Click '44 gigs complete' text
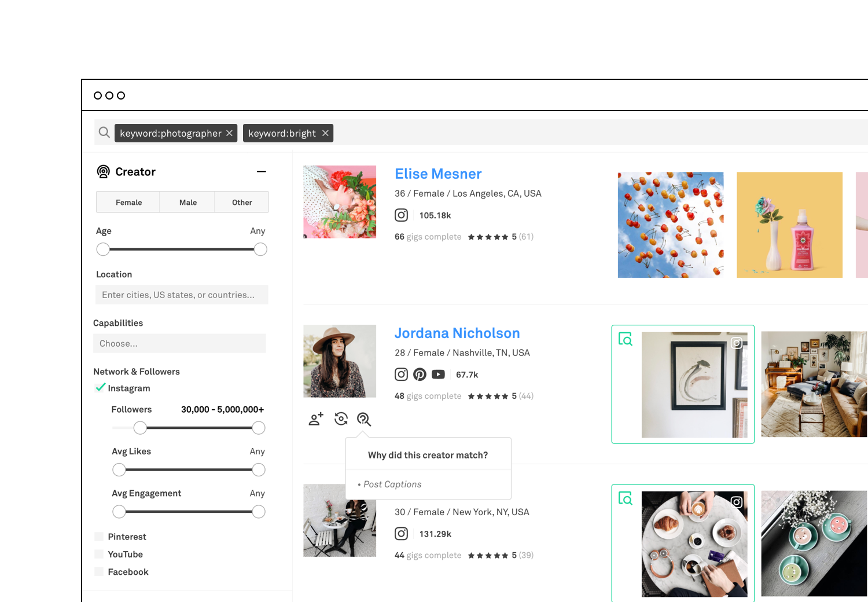Viewport: 868px width, 602px height. click(x=428, y=555)
